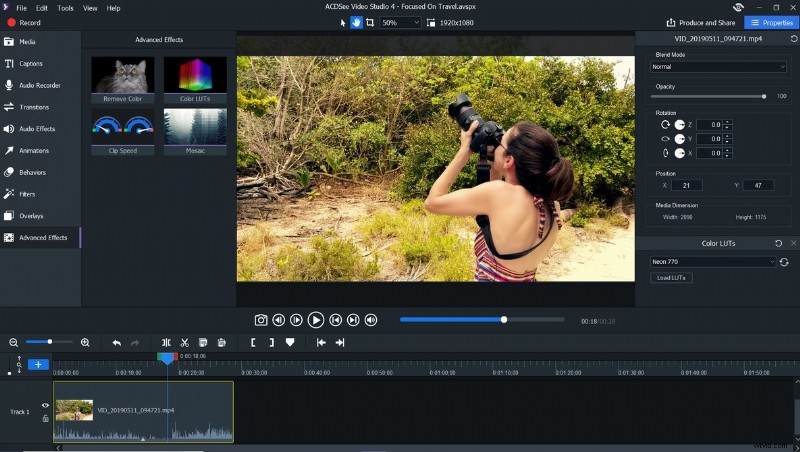Select the hand pan tool
Viewport: 800px width, 452px height.
(x=356, y=22)
